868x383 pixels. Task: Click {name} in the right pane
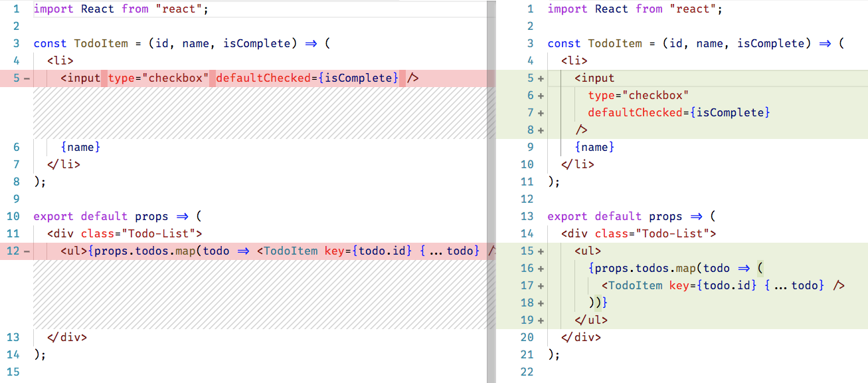594,148
